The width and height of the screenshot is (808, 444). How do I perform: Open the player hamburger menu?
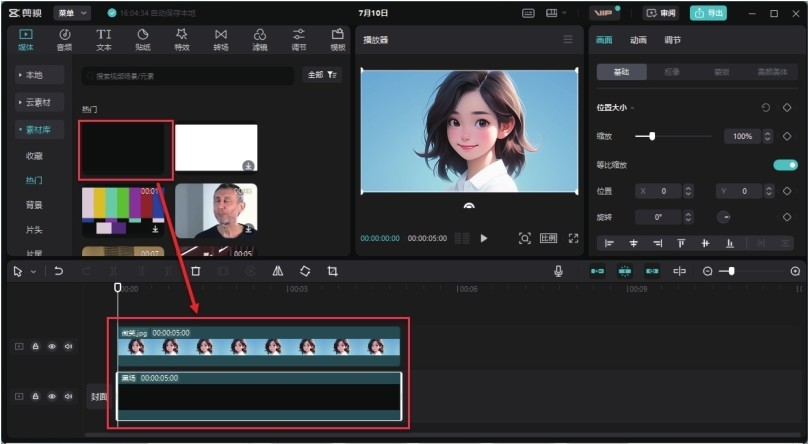tap(568, 40)
